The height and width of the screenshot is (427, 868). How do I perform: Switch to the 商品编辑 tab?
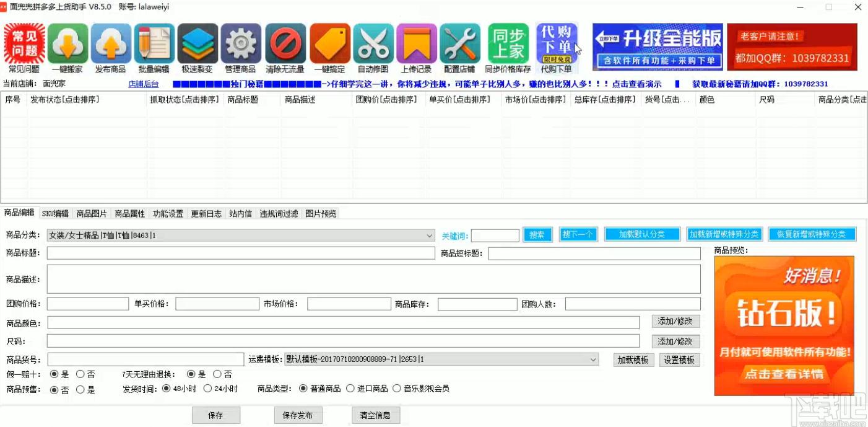pos(19,213)
